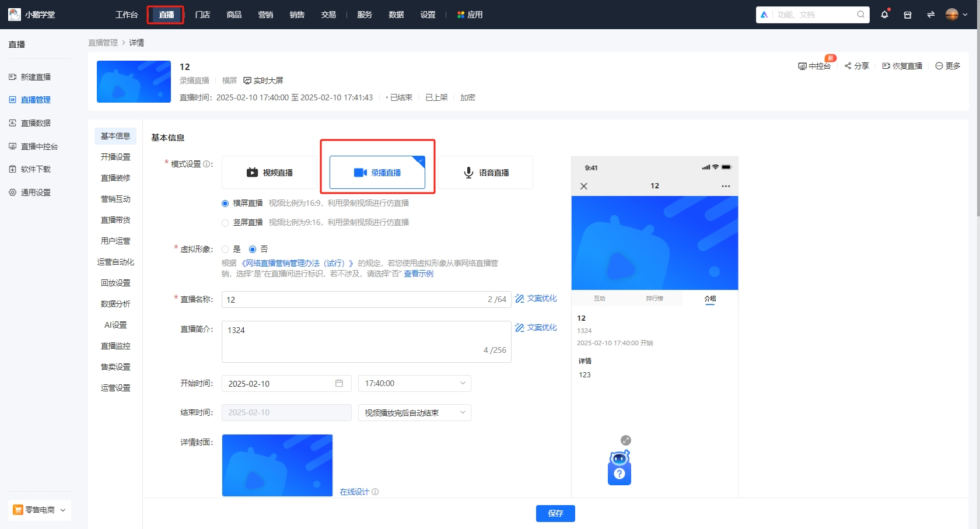The image size is (980, 529).
Task: Open the 回放设置 tab
Action: (x=115, y=283)
